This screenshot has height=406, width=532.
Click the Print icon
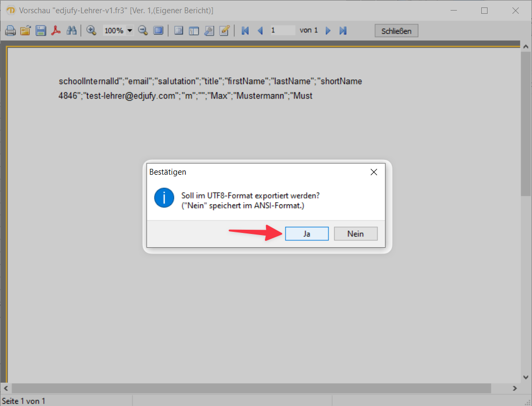(10, 30)
